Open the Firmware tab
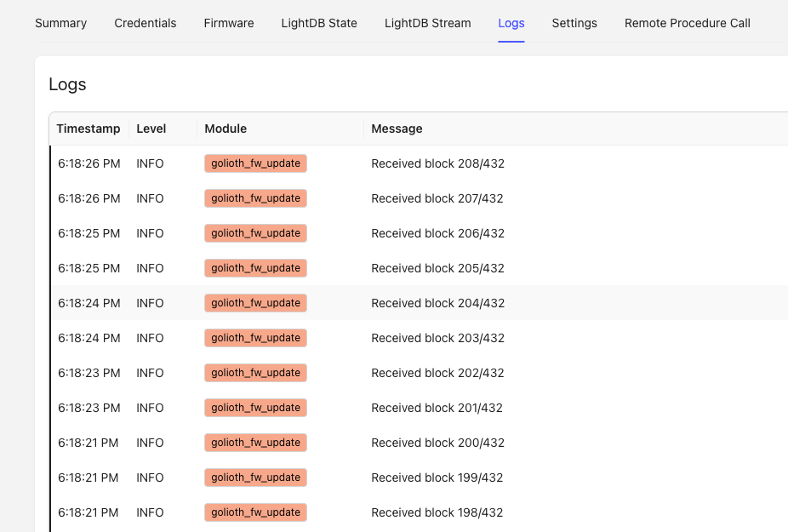788x532 pixels. pos(229,23)
